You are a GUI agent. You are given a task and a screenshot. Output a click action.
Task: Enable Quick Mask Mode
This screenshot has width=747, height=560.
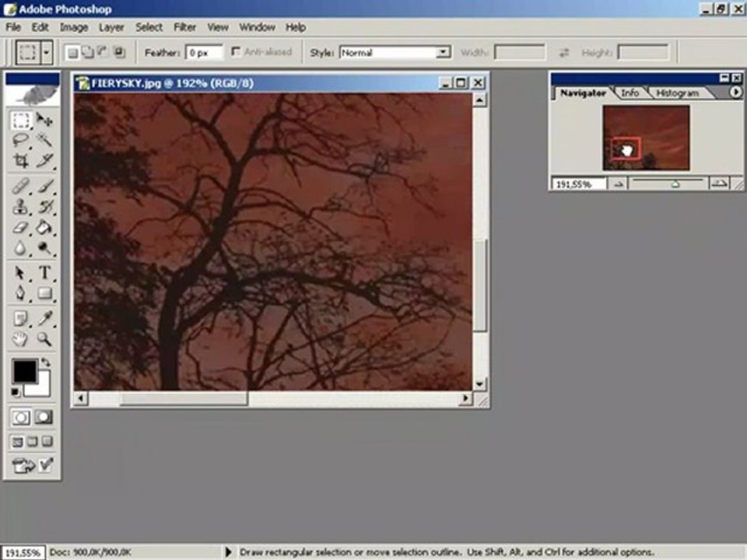[44, 418]
